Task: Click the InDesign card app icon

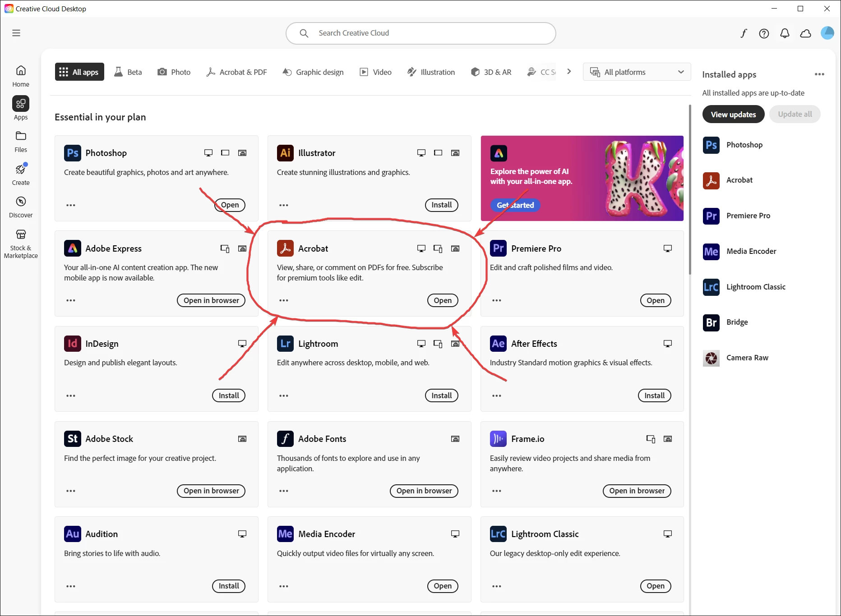Action: 72,344
